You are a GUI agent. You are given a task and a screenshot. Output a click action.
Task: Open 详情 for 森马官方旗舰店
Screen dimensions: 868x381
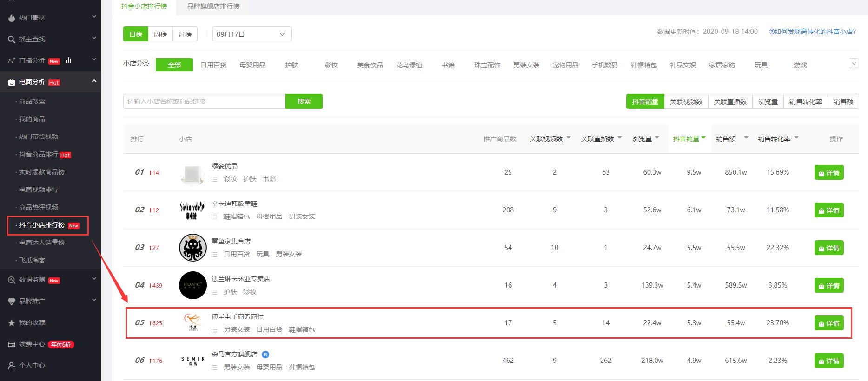point(829,361)
